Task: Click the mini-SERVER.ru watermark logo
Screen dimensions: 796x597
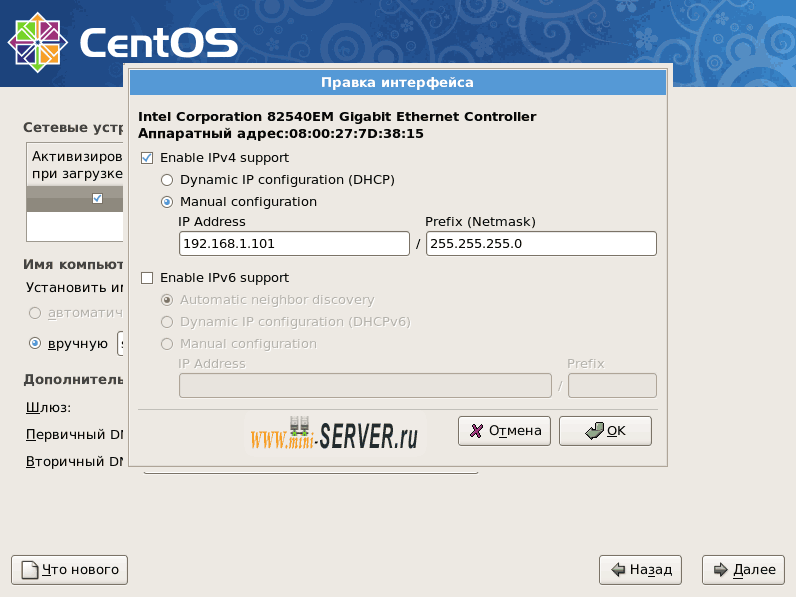Action: [334, 435]
